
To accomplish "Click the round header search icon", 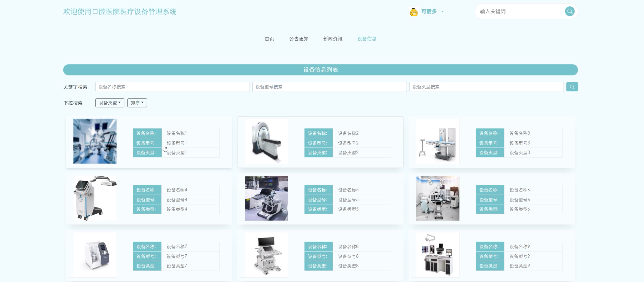I will pos(569,11).
